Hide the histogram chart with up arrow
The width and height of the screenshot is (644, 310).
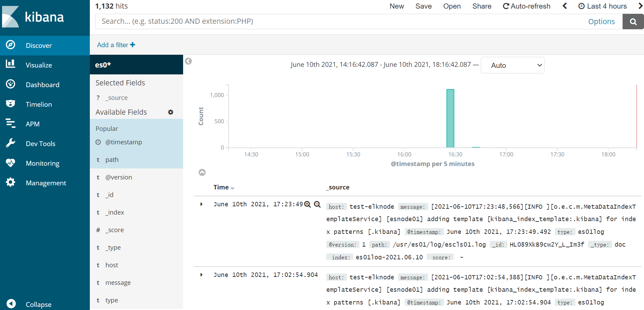202,172
